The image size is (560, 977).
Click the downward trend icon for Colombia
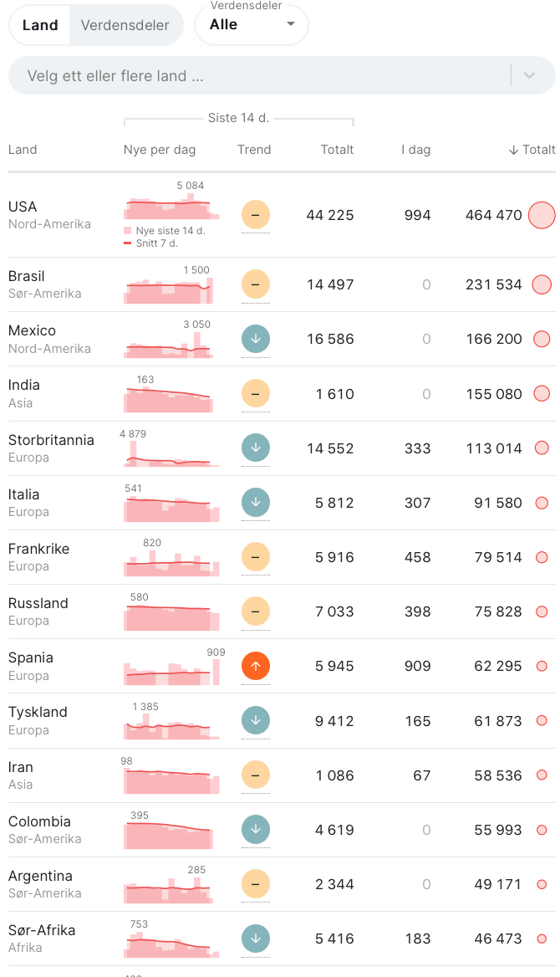coord(255,830)
